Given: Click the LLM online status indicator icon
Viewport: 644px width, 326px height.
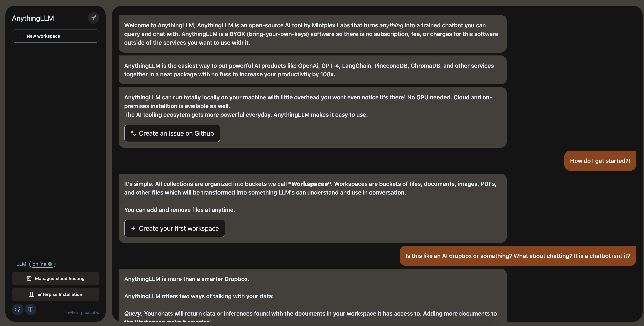Looking at the screenshot, I should coord(50,264).
